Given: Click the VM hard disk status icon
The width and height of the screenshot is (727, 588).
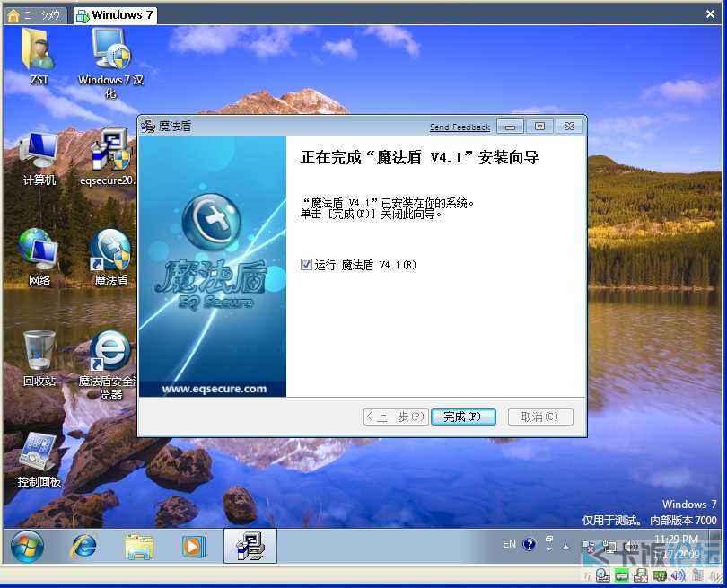Looking at the screenshot, I should coord(602,575).
